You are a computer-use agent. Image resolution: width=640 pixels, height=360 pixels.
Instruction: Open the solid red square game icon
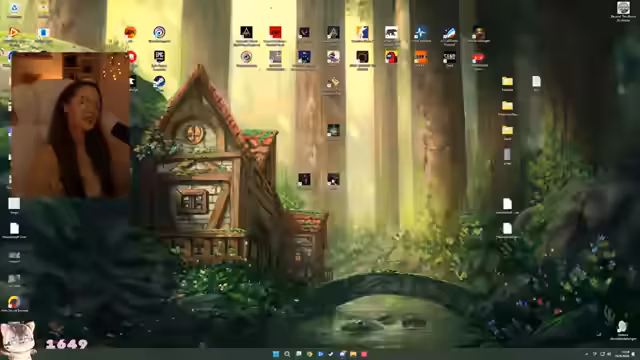pyautogui.click(x=275, y=32)
